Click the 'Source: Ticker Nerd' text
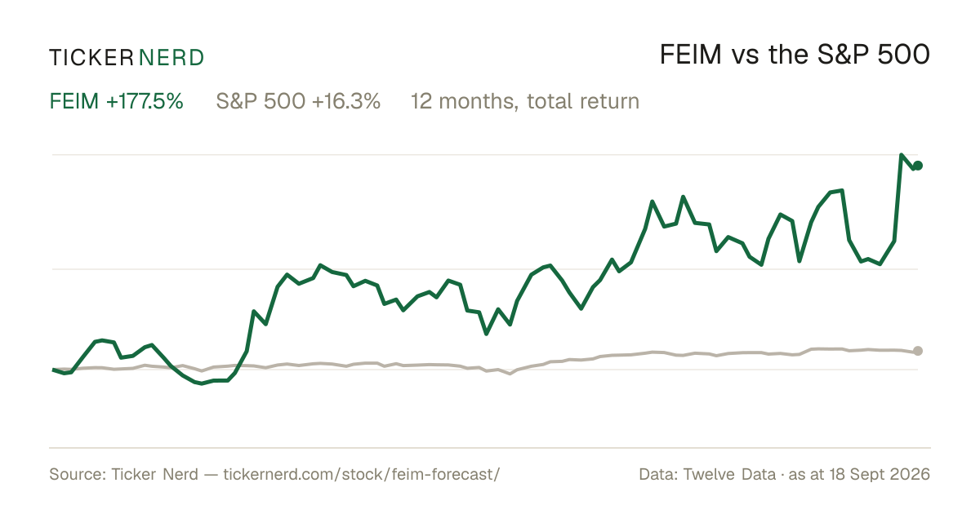Viewport: 980px width, 514px height. [123, 474]
